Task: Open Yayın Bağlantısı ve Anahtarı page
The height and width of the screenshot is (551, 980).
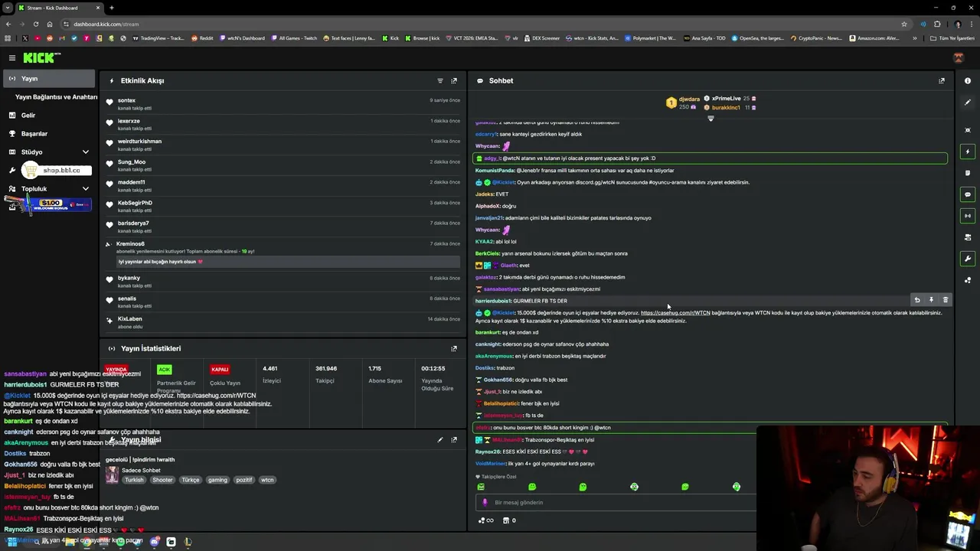Action: tap(56, 97)
